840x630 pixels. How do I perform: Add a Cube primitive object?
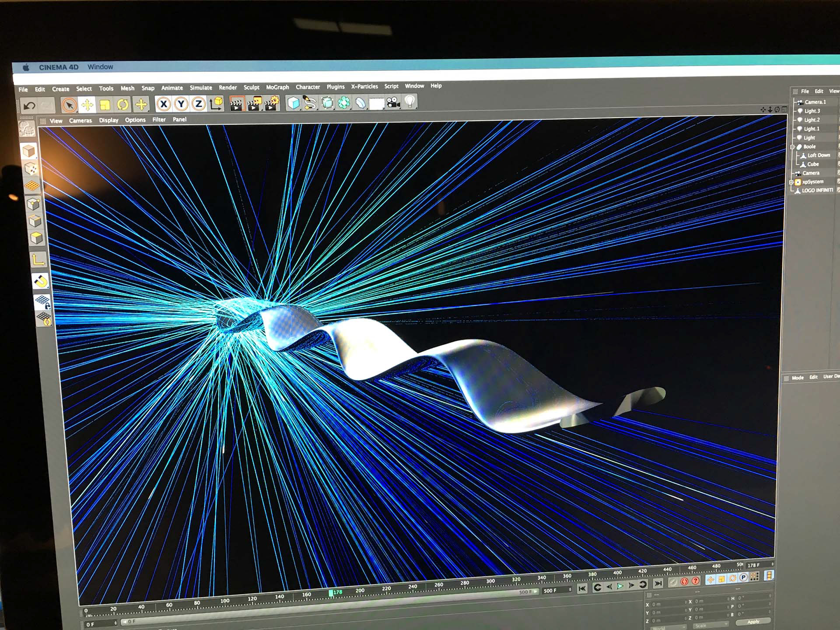293,103
